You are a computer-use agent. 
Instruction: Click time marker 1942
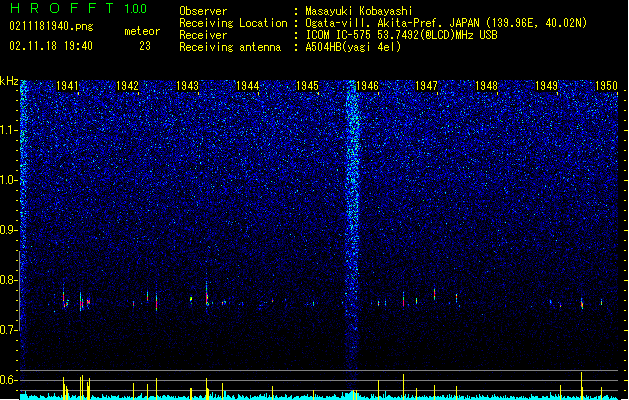[x=127, y=86]
